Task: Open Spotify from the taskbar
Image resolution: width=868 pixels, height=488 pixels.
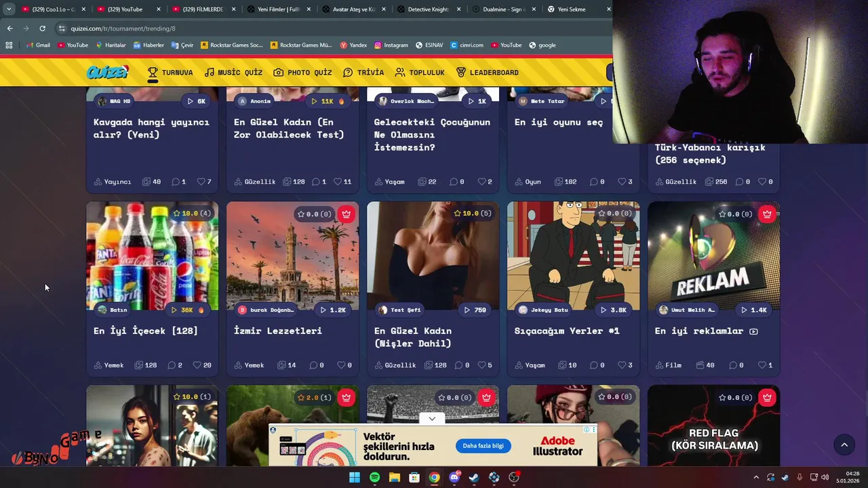Action: click(x=374, y=477)
